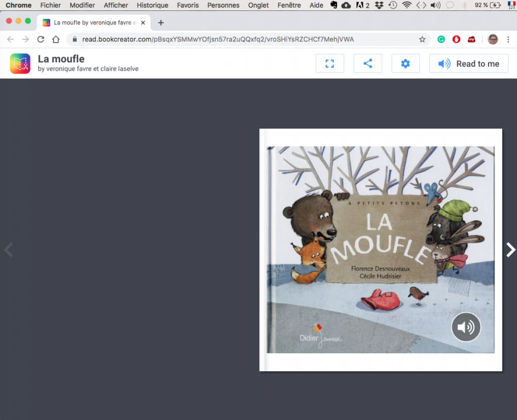Open the Adobe menu bar icon

[x=362, y=5]
